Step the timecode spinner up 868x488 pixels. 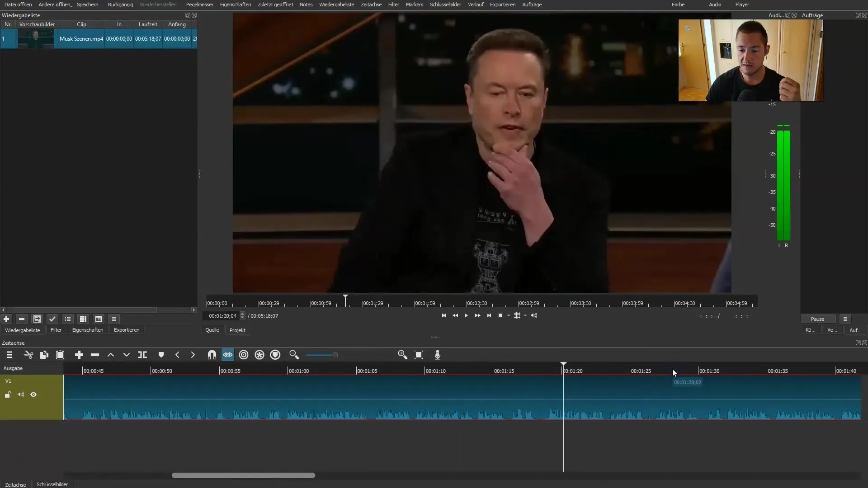(242, 314)
